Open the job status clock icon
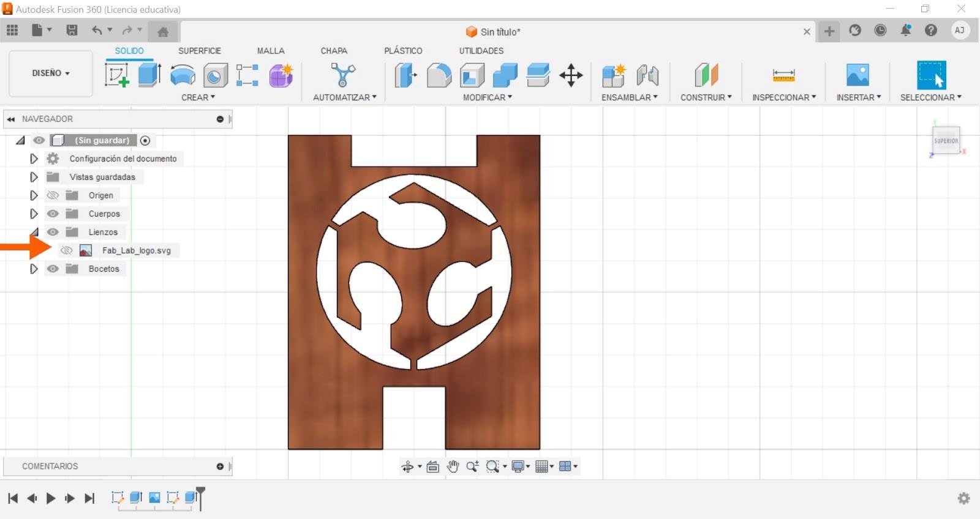 (880, 30)
